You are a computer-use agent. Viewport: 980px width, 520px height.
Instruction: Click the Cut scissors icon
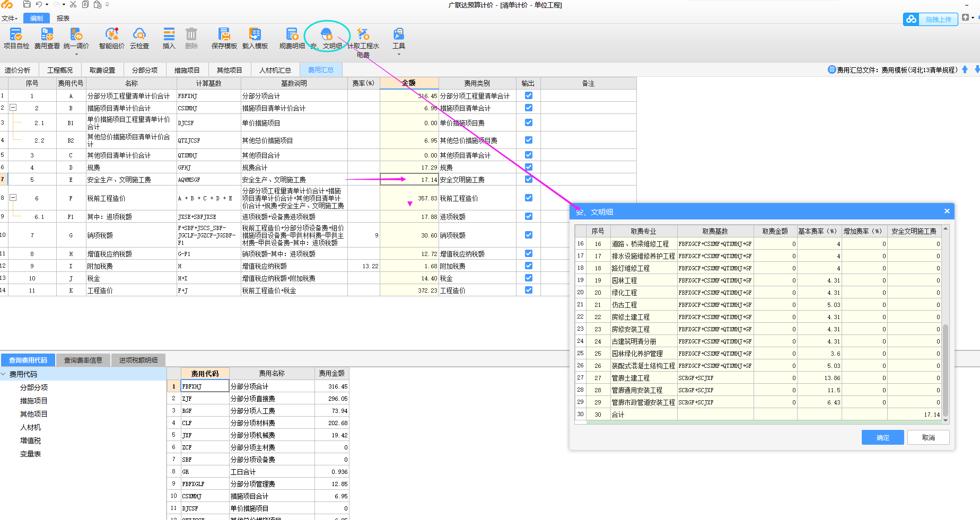(73, 4)
